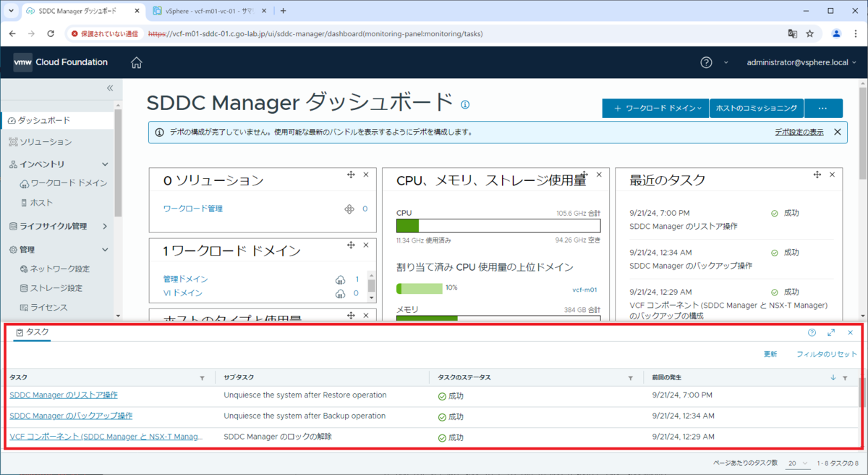Screen dimensions: 868x475
Task: Select the タスク tab in bottom panel
Action: pos(33,332)
